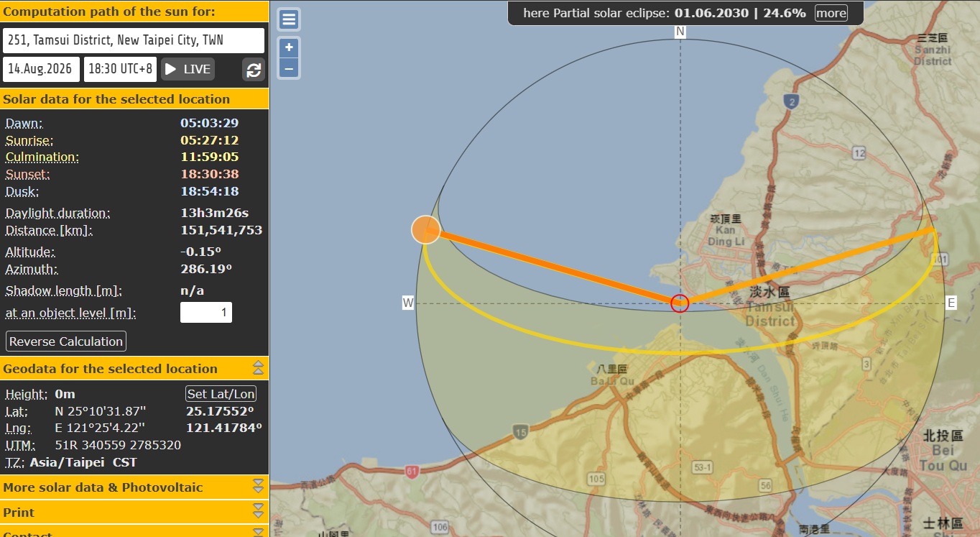Click the Kan Ding Li map label
Viewport: 980px width, 537px height.
pos(726,230)
